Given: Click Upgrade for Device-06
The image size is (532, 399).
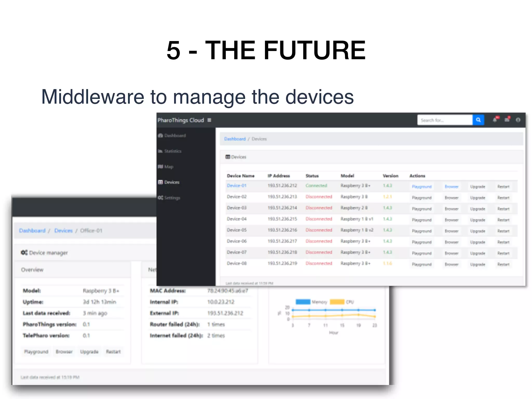Looking at the screenshot, I should click(x=477, y=242).
